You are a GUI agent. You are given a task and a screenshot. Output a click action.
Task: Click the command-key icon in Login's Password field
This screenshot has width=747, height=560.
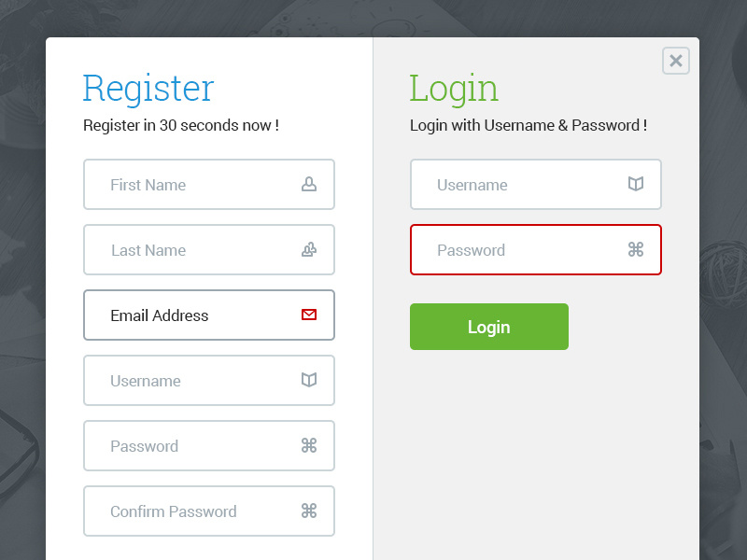(636, 249)
